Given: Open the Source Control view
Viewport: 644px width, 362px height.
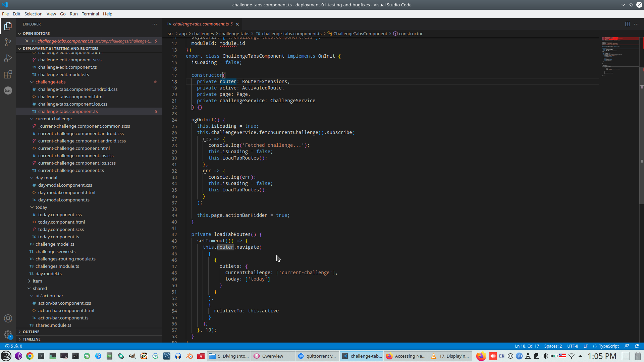Looking at the screenshot, I should (8, 42).
